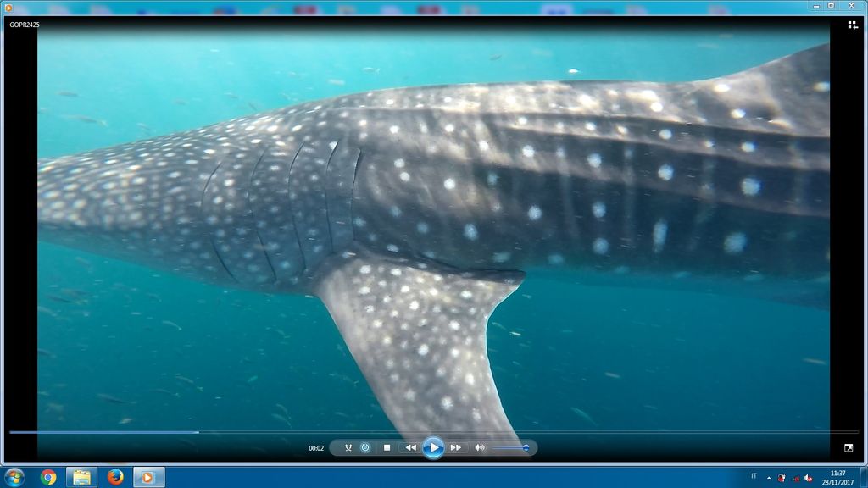The width and height of the screenshot is (868, 488).
Task: Mute the player sound
Action: coord(479,447)
